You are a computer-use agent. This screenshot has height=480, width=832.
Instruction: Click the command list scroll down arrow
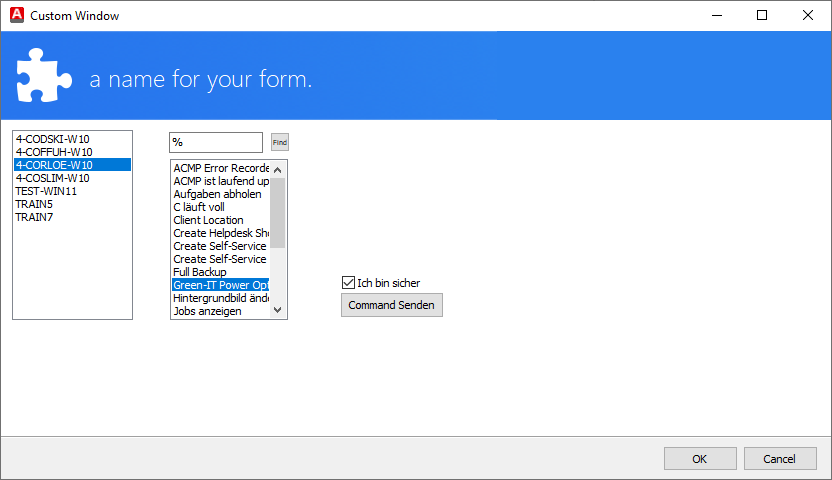click(x=278, y=310)
